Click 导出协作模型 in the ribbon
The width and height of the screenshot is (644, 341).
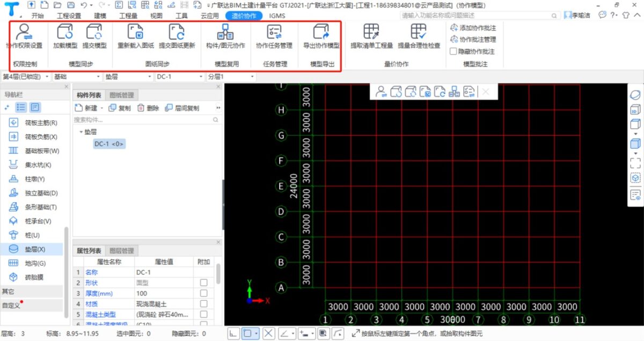(x=321, y=36)
